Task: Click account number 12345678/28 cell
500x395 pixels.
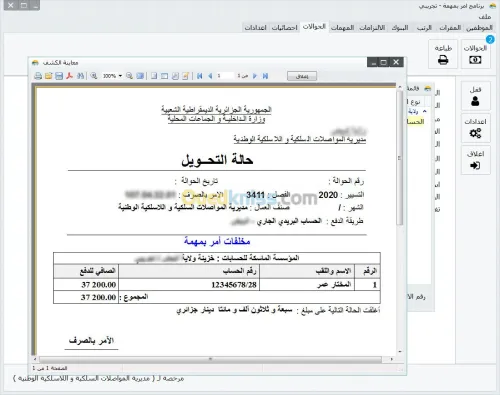Action: pos(189,285)
